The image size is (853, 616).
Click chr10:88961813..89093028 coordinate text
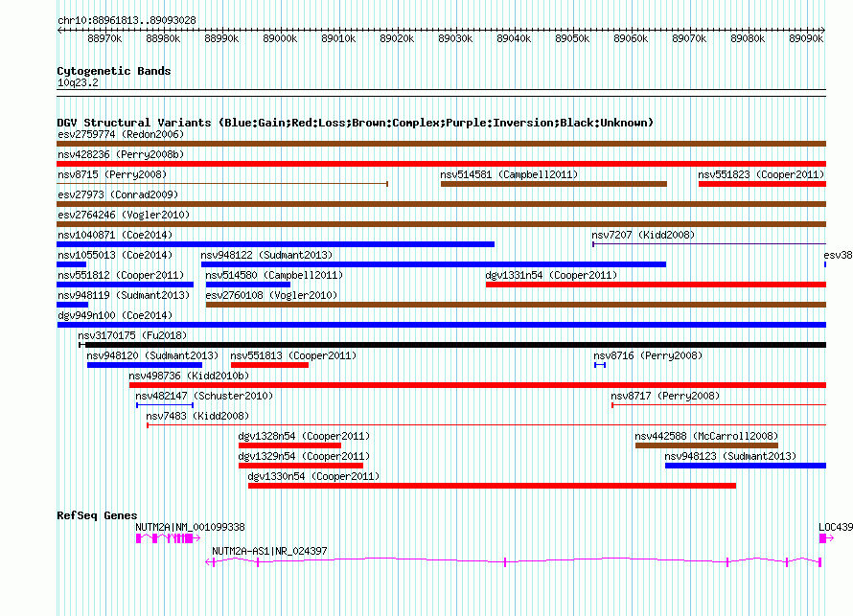pyautogui.click(x=127, y=20)
